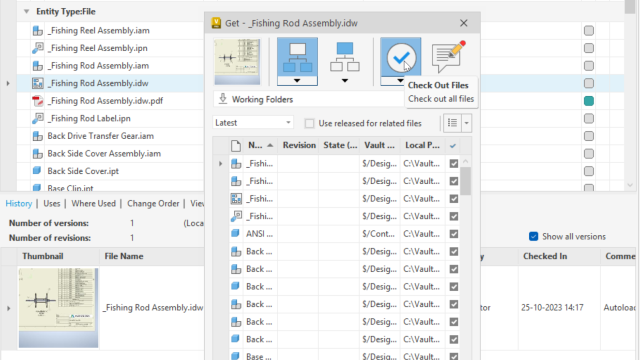Uncheck the first _Fishi row checkbox in the dialog
Image resolution: width=640 pixels, height=360 pixels.
pyautogui.click(x=453, y=164)
